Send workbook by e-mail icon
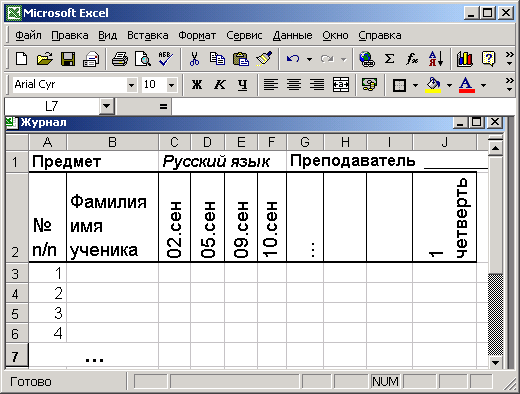The height and width of the screenshot is (394, 520). [x=91, y=59]
